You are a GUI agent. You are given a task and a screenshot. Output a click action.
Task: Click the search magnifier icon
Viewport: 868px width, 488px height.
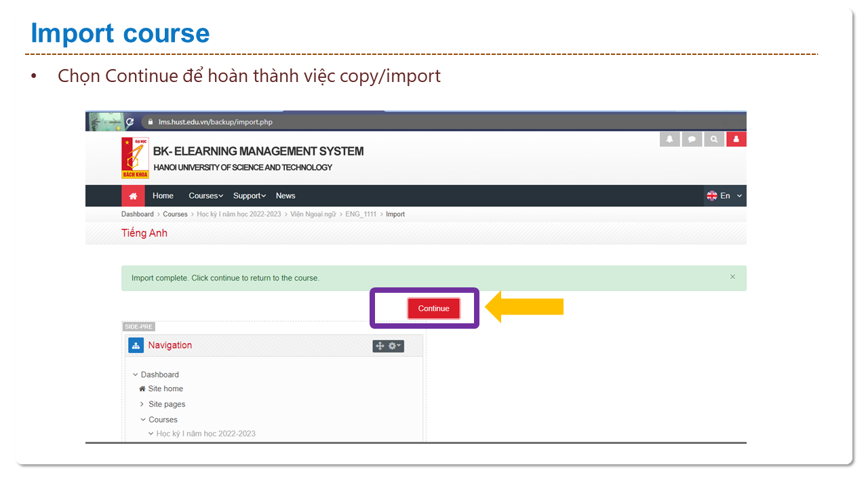tap(713, 139)
